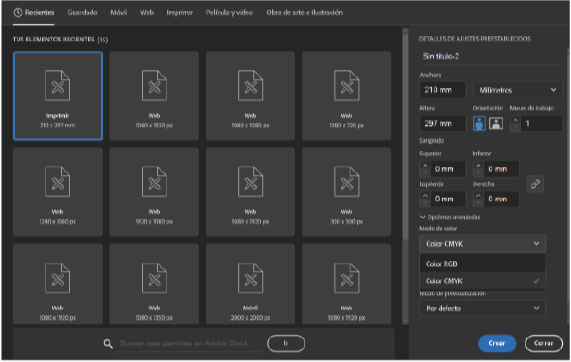
Task: Choose Color RGB from the list
Action: click(x=482, y=264)
